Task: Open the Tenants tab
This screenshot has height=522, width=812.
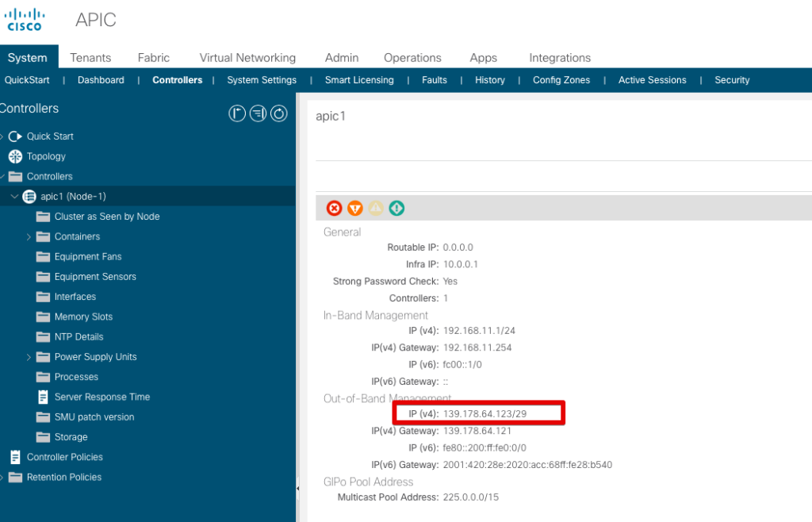Action: click(x=90, y=57)
